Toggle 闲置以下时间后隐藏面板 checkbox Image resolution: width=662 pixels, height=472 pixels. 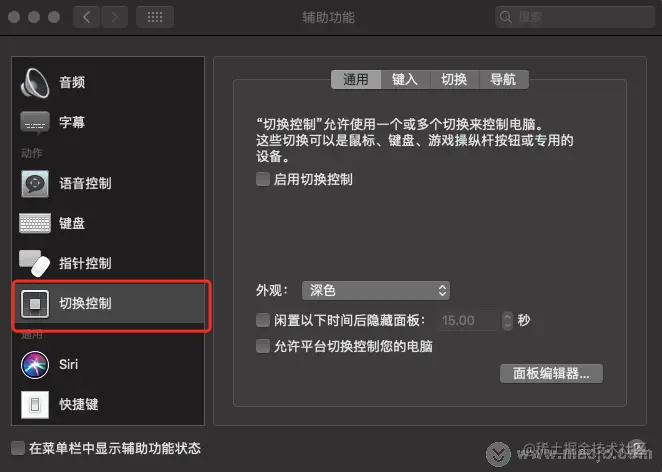(263, 320)
